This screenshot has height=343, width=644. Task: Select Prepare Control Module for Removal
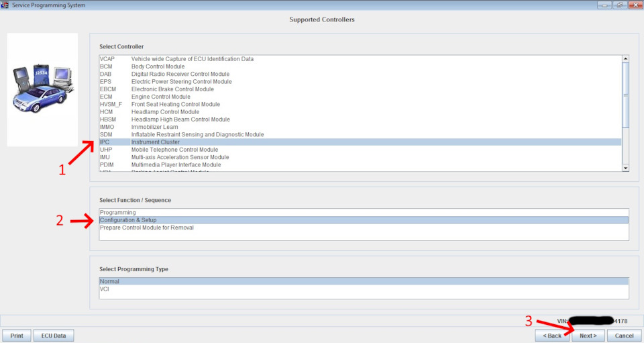[364, 228]
